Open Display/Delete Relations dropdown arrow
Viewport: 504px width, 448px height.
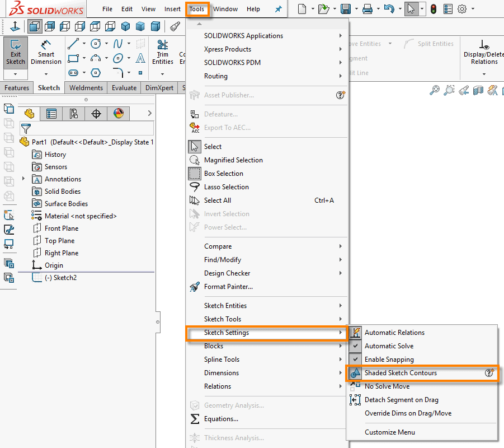tap(484, 74)
